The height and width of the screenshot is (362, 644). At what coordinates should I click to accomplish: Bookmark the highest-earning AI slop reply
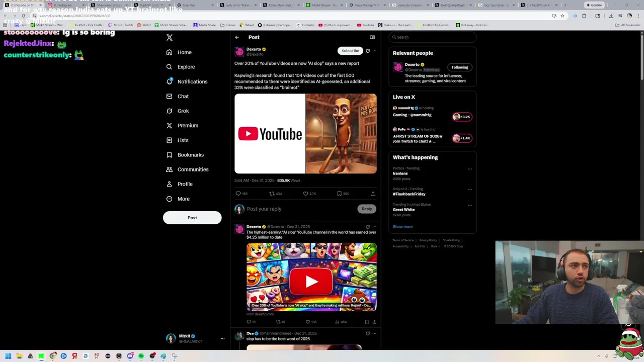click(367, 322)
